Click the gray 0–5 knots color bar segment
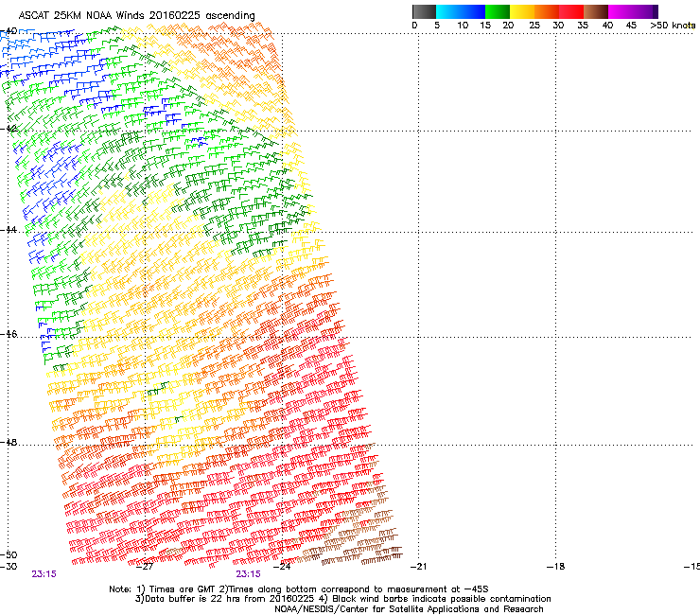This screenshot has width=700, height=615. [x=424, y=11]
